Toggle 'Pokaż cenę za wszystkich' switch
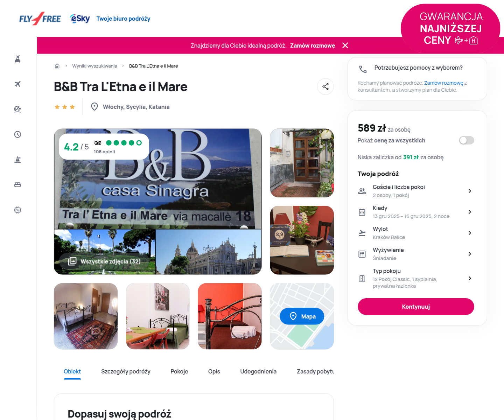Screen dimensions: 504x420 [x=467, y=140]
